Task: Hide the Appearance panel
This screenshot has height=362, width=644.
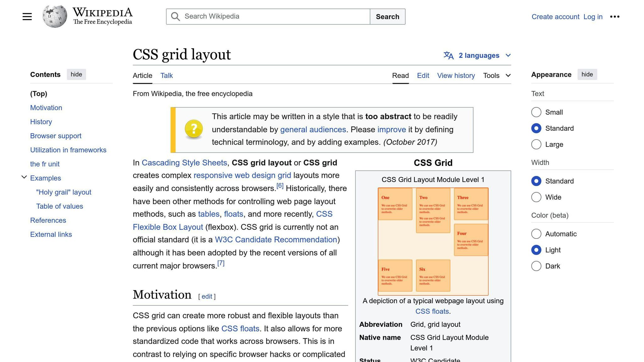Action: coord(587,74)
